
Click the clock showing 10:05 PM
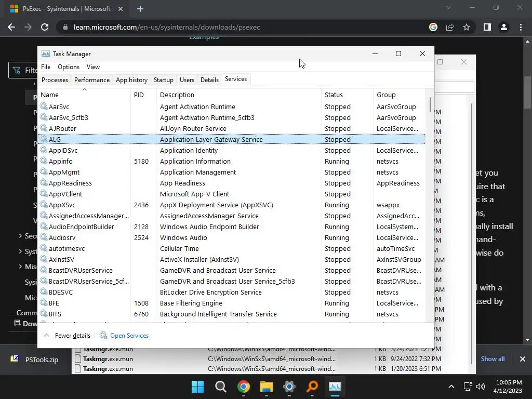pyautogui.click(x=509, y=382)
